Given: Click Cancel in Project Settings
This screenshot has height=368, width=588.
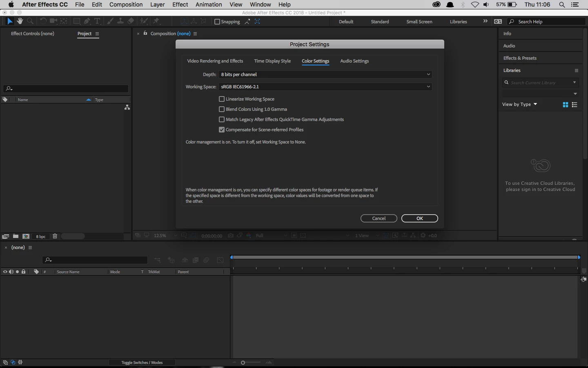Looking at the screenshot, I should pyautogui.click(x=379, y=218).
